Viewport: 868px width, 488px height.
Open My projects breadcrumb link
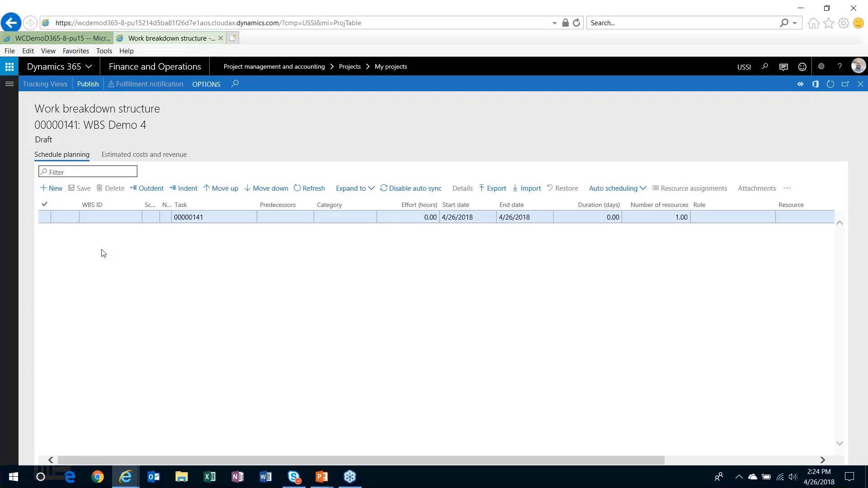click(391, 66)
